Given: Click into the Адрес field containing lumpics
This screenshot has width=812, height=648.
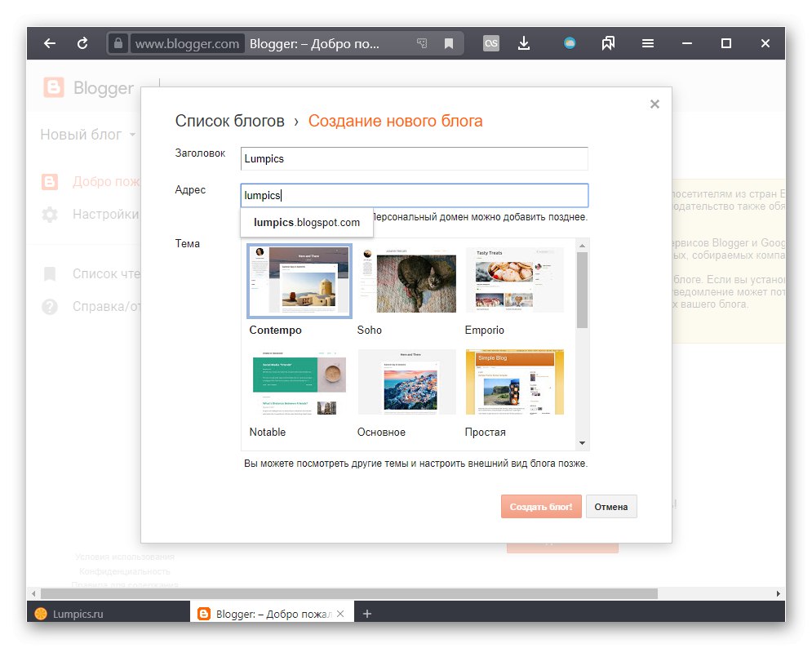Looking at the screenshot, I should [415, 195].
